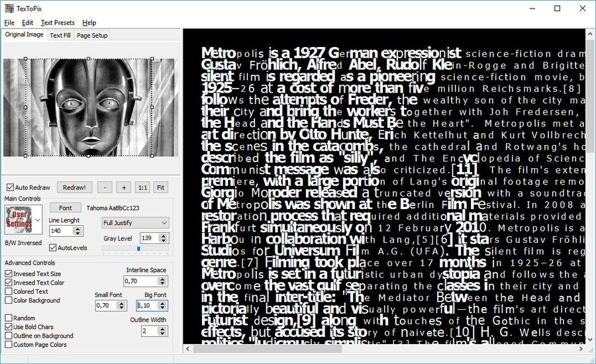Click the preview vertical scroll up arrow

[x=590, y=34]
